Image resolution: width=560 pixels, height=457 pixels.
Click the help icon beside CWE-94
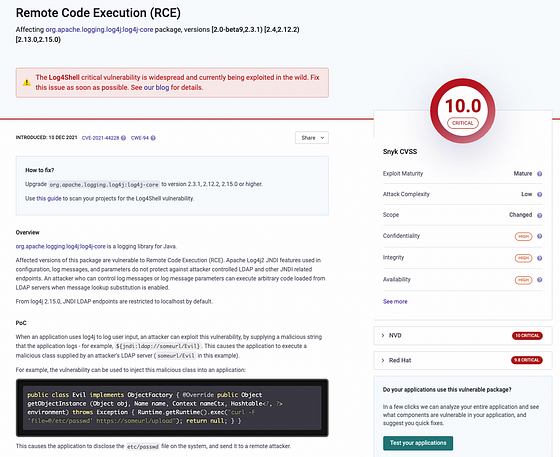click(x=153, y=138)
